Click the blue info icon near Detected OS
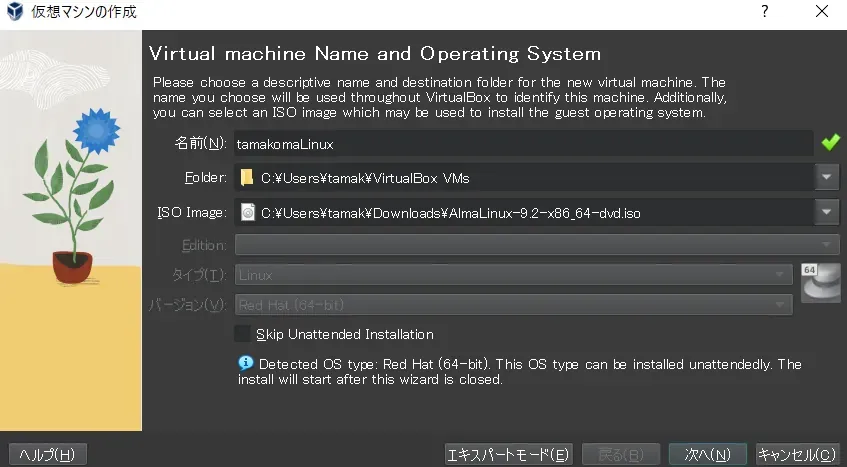Viewport: 847px width, 467px height. click(245, 364)
